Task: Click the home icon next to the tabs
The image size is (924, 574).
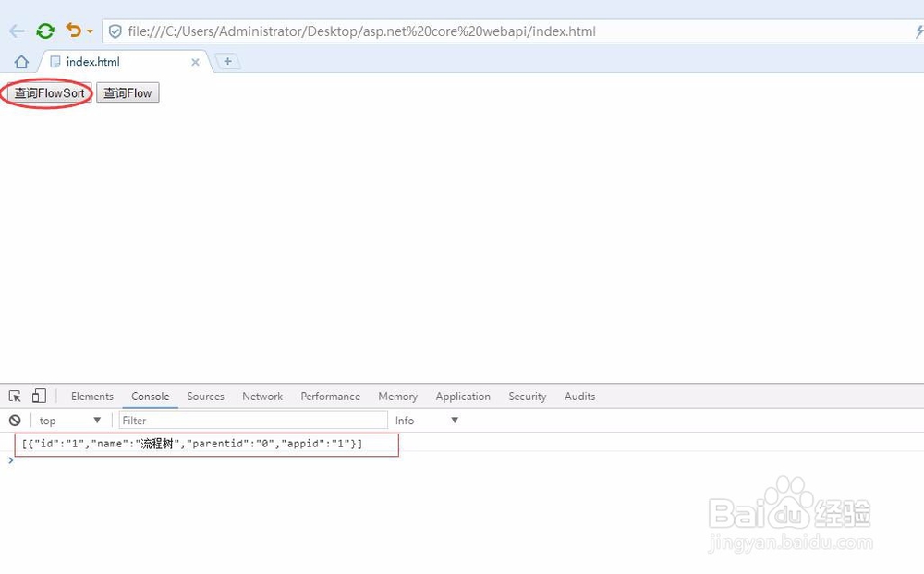Action: (x=19, y=60)
